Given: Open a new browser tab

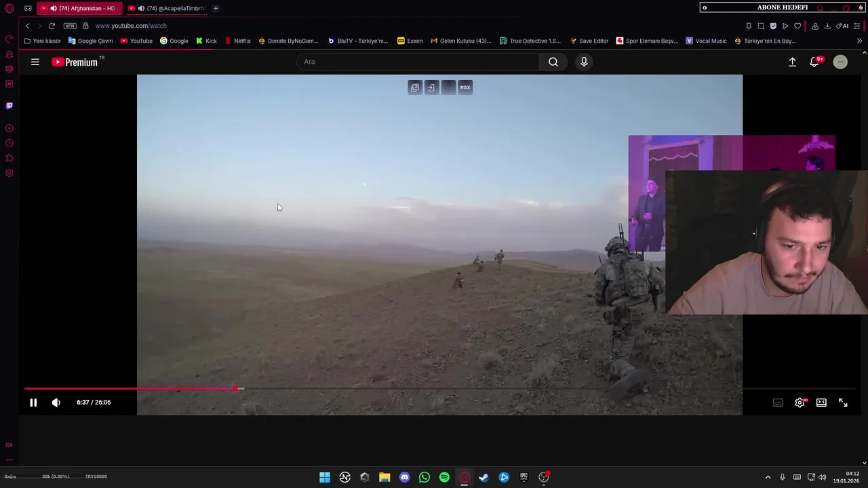Looking at the screenshot, I should (216, 8).
